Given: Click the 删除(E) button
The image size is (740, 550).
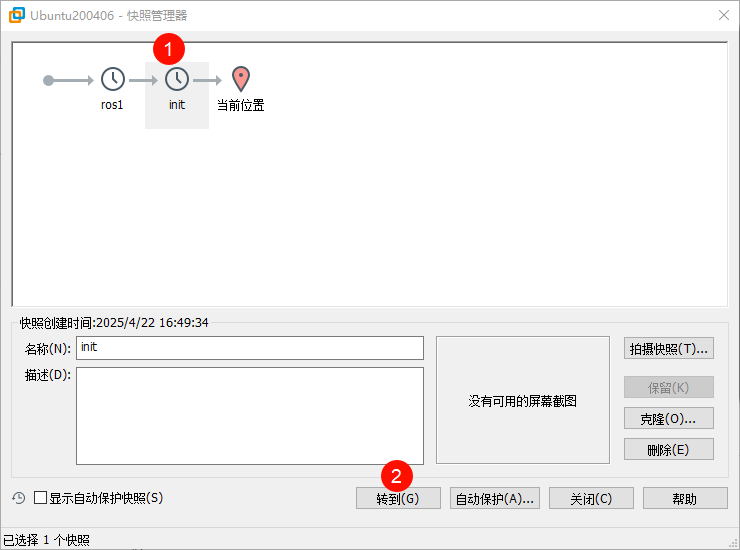Looking at the screenshot, I should click(668, 449).
